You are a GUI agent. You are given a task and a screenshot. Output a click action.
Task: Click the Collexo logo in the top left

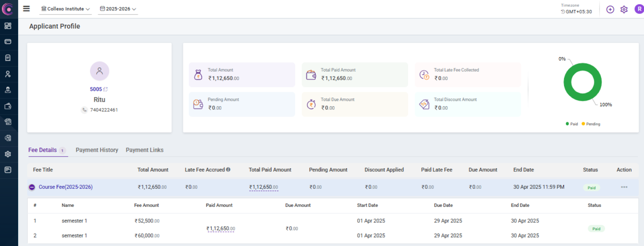(8, 9)
